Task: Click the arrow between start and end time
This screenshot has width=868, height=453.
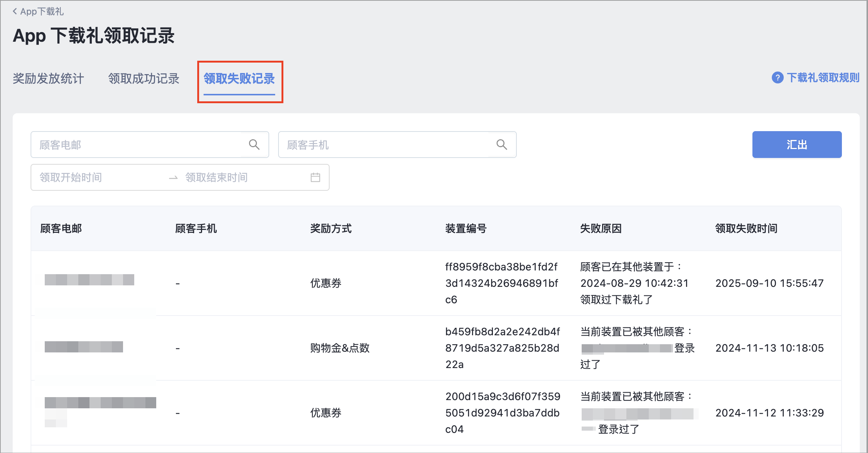Action: (173, 178)
